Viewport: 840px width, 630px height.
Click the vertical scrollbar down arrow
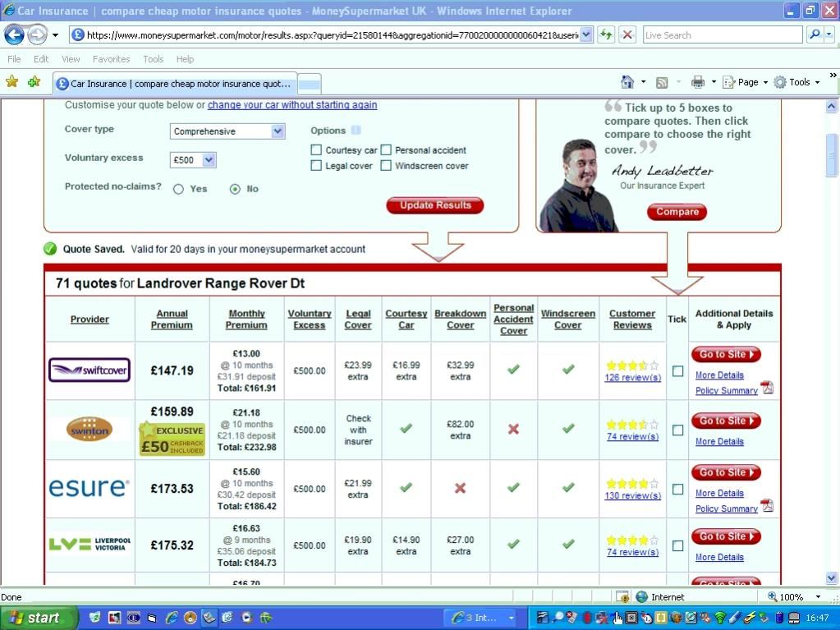[x=831, y=577]
